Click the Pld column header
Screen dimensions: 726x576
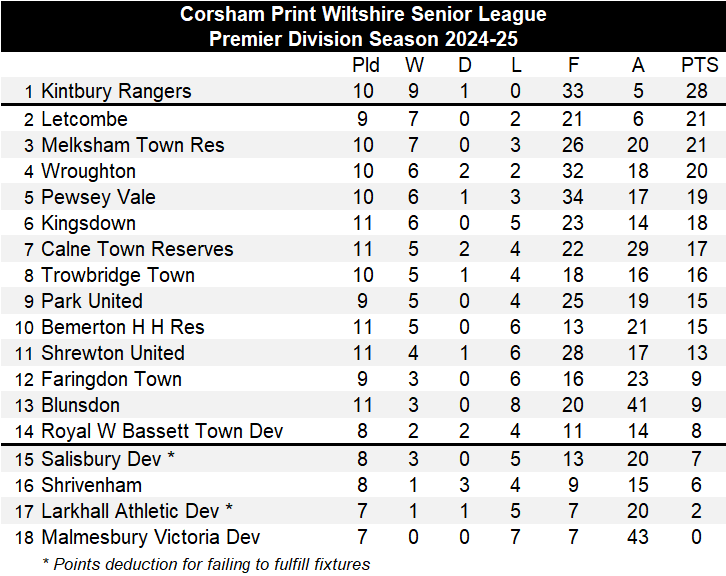(x=366, y=66)
